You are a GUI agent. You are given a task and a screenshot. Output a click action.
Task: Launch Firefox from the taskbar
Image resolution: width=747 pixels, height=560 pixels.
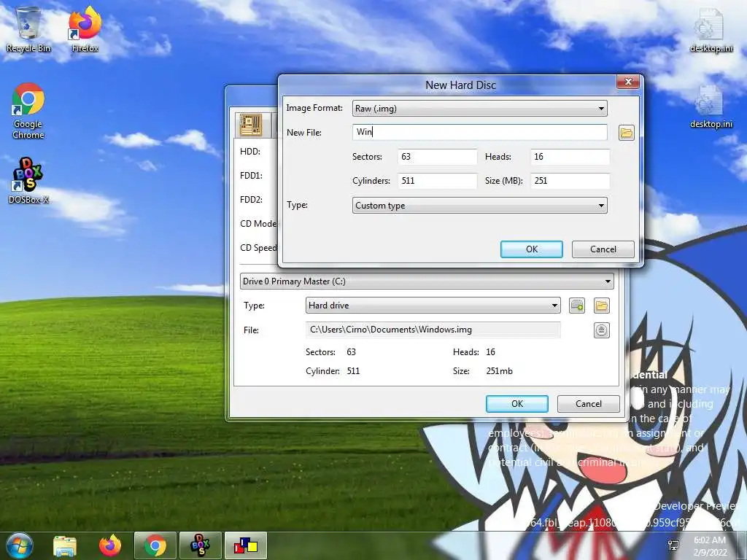(x=110, y=545)
